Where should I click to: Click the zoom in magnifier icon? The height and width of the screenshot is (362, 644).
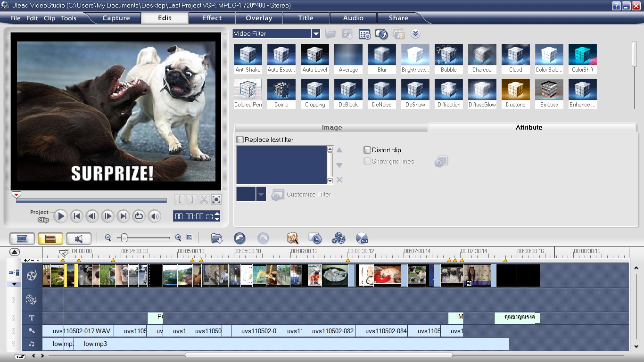coord(178,238)
